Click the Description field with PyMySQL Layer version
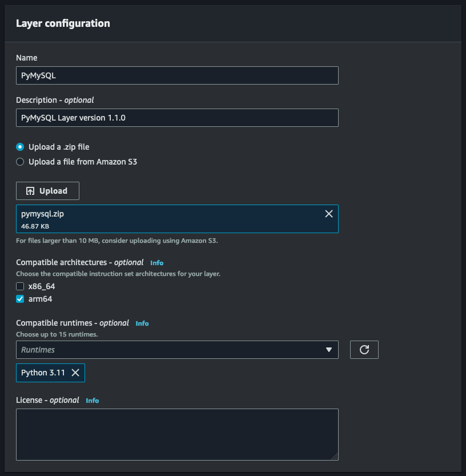466x476 pixels. (177, 117)
